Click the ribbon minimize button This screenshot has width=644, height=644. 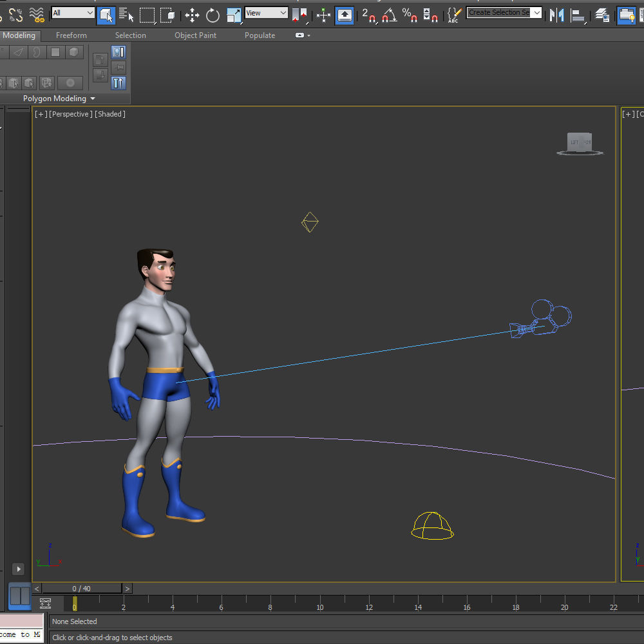point(299,35)
